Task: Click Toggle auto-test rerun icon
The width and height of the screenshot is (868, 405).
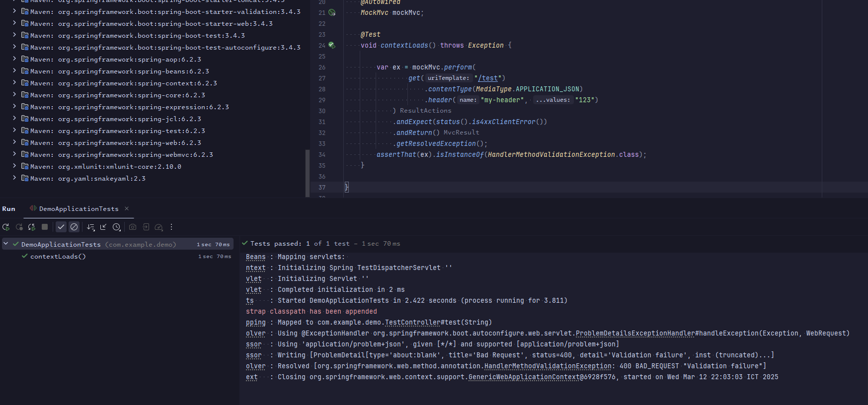Action: pyautogui.click(x=32, y=227)
